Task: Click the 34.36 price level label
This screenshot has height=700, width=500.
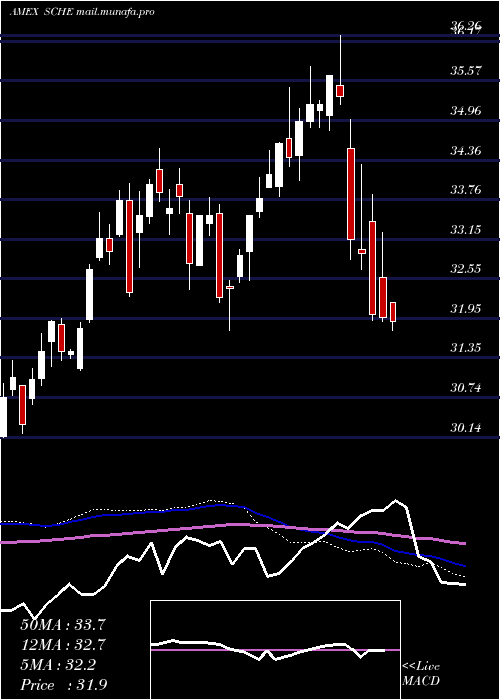Action: (466, 150)
